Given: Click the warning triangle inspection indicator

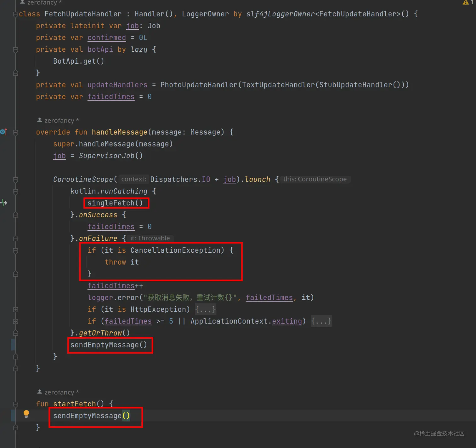Looking at the screenshot, I should (x=465, y=3).
